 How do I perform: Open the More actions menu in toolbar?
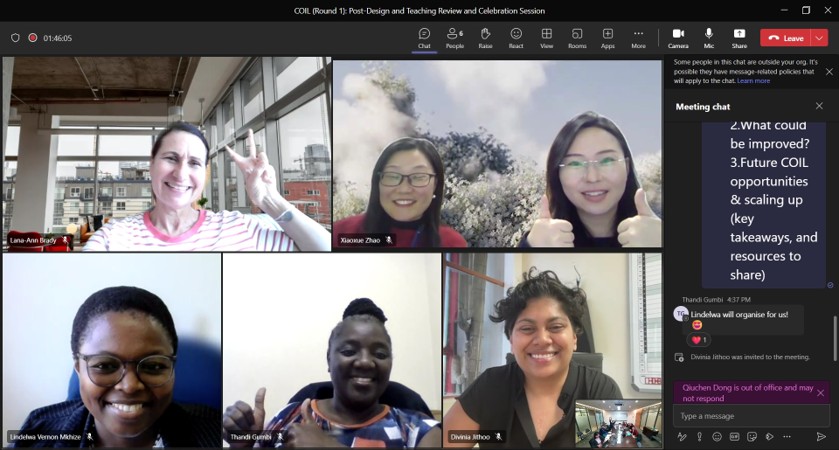(x=638, y=37)
